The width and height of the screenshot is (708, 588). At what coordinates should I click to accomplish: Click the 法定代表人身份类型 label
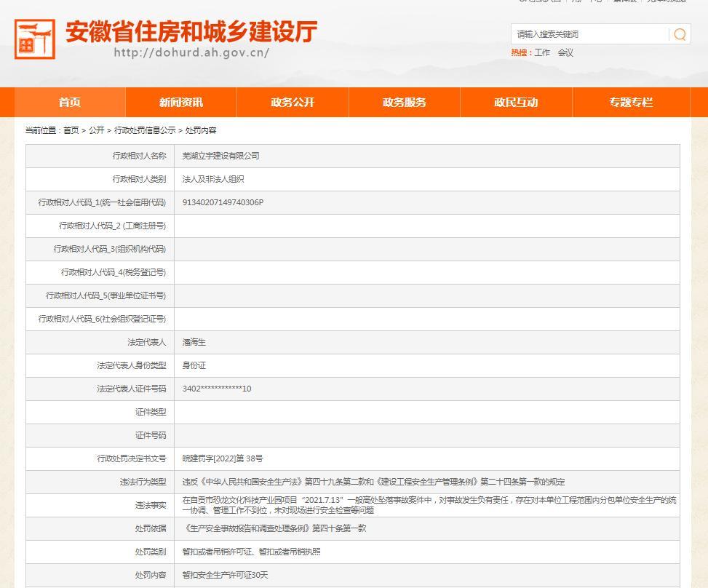coord(132,365)
